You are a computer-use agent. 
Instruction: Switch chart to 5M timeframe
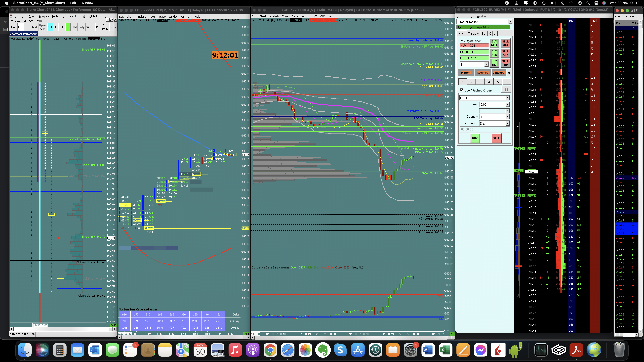pyautogui.click(x=55, y=27)
